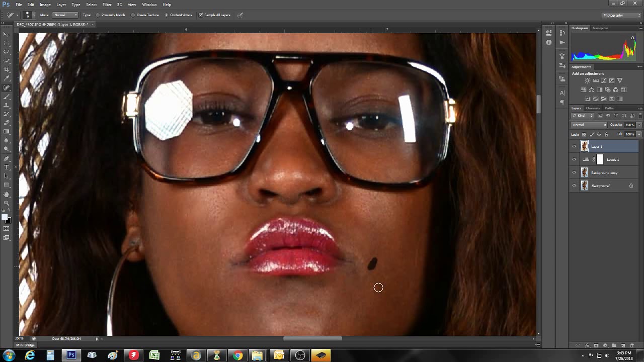Open the Select menu
The height and width of the screenshot is (362, 644).
tap(91, 5)
